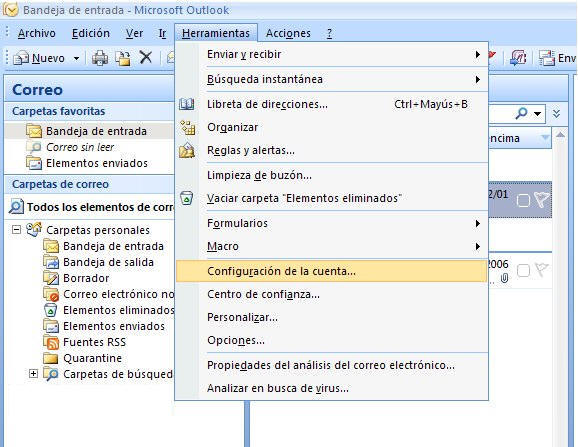Click the Delete X toolbar icon

146,57
